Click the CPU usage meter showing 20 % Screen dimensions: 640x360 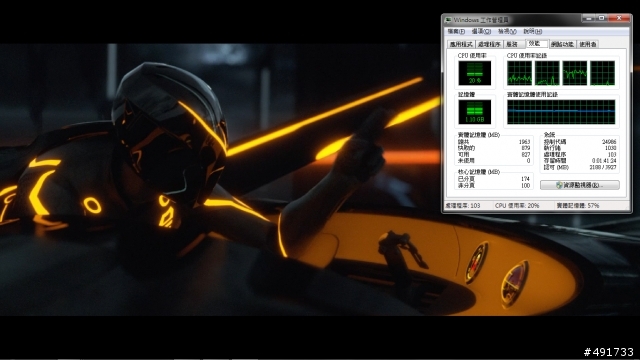click(475, 73)
